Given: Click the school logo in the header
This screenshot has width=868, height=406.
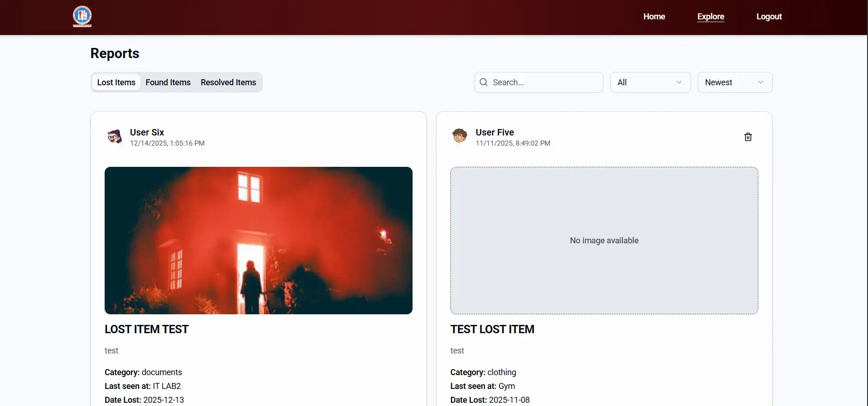Looking at the screenshot, I should coord(82,16).
